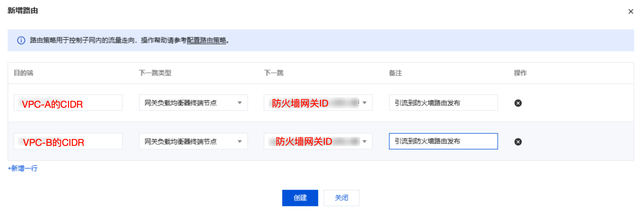This screenshot has height=216, width=644.
Task: Click the first row 备注 remark field
Action: (x=443, y=103)
